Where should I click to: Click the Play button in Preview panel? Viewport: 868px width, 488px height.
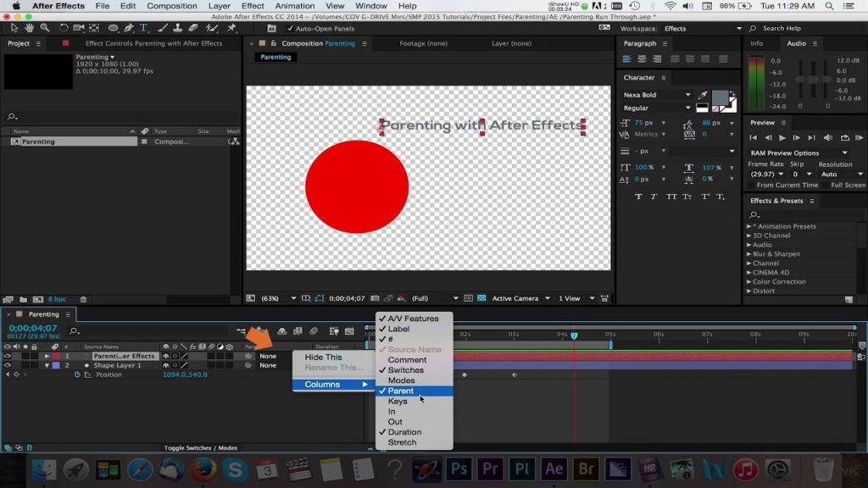tap(782, 138)
